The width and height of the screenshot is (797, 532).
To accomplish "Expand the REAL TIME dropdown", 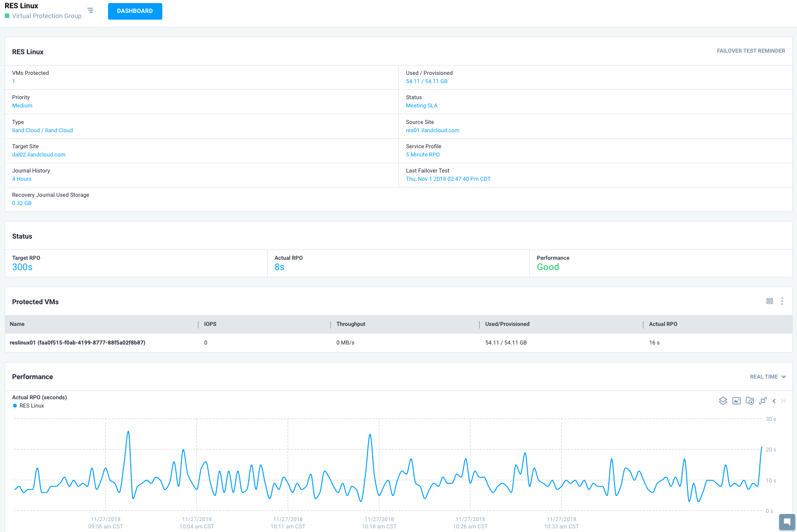I will pyautogui.click(x=768, y=377).
